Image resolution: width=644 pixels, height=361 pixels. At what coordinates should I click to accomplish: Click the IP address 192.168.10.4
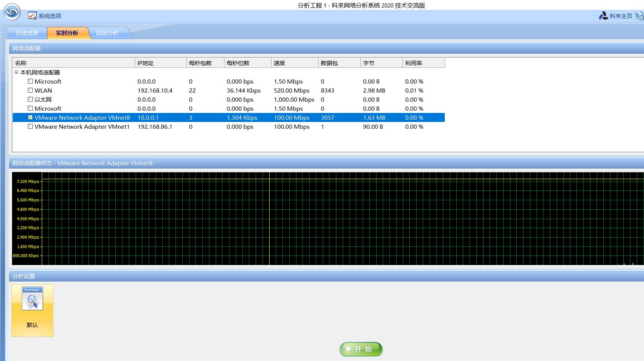(155, 90)
